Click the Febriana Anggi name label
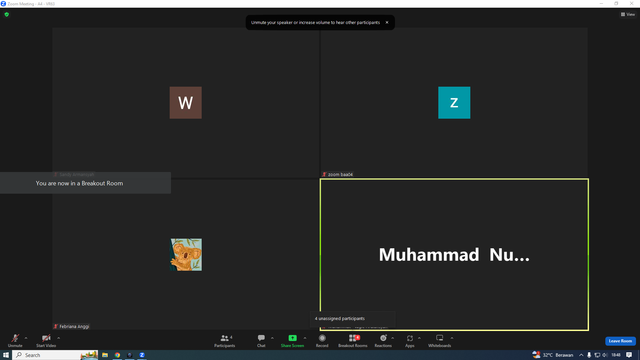 coord(74,327)
